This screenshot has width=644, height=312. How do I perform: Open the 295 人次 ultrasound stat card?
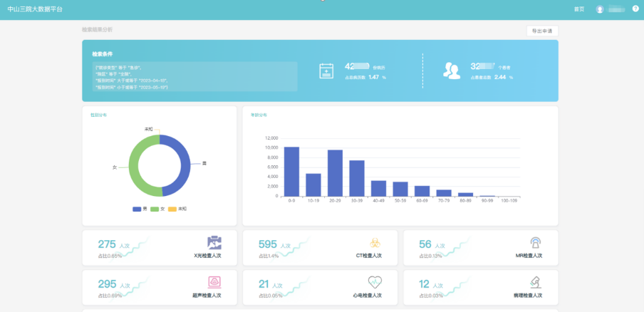(x=160, y=287)
